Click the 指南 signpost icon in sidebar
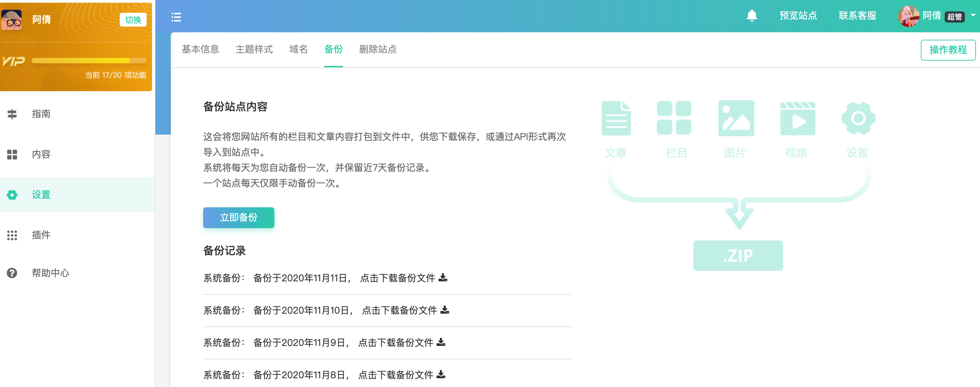 pos(12,114)
